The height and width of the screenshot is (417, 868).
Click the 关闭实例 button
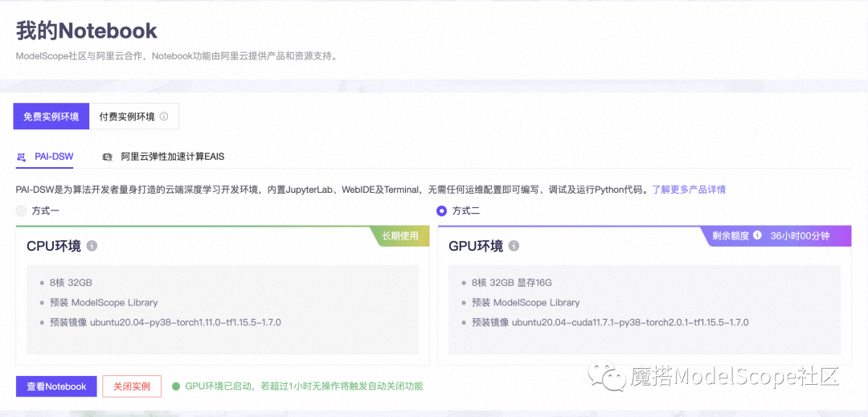(x=132, y=386)
